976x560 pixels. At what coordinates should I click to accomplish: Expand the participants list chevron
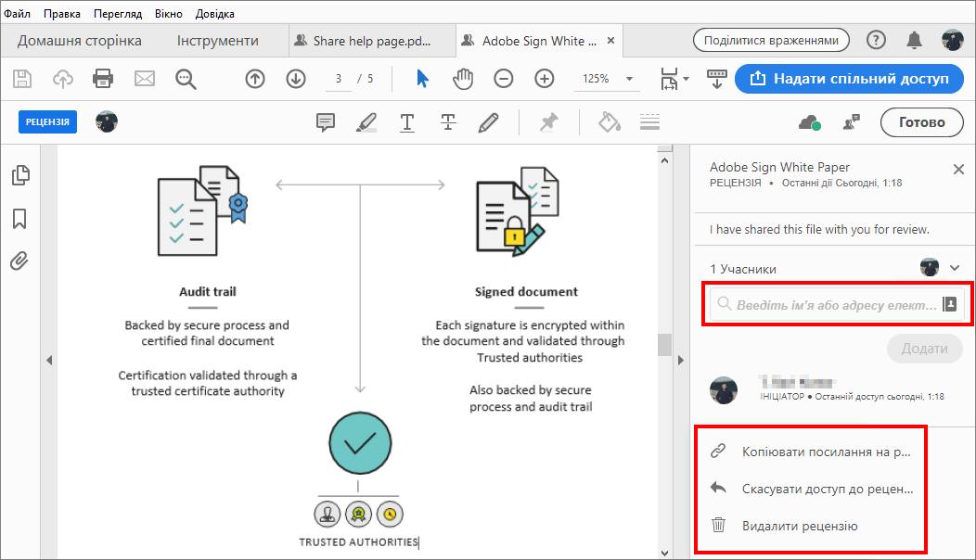pos(955,268)
